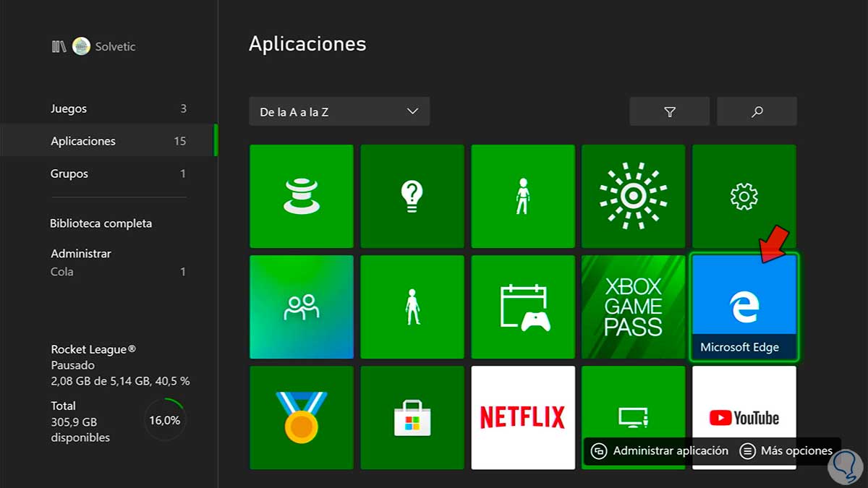
Task: Open the joystick-icon app tile
Action: pos(302,196)
